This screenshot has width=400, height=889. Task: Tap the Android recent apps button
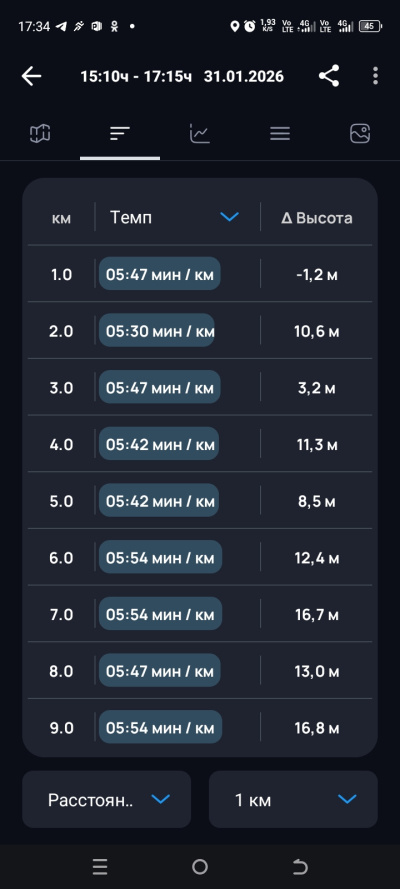coord(100,866)
